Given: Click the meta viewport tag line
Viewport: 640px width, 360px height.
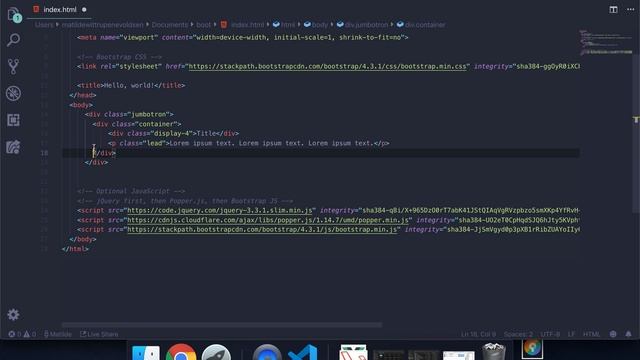Looking at the screenshot, I should (x=242, y=38).
